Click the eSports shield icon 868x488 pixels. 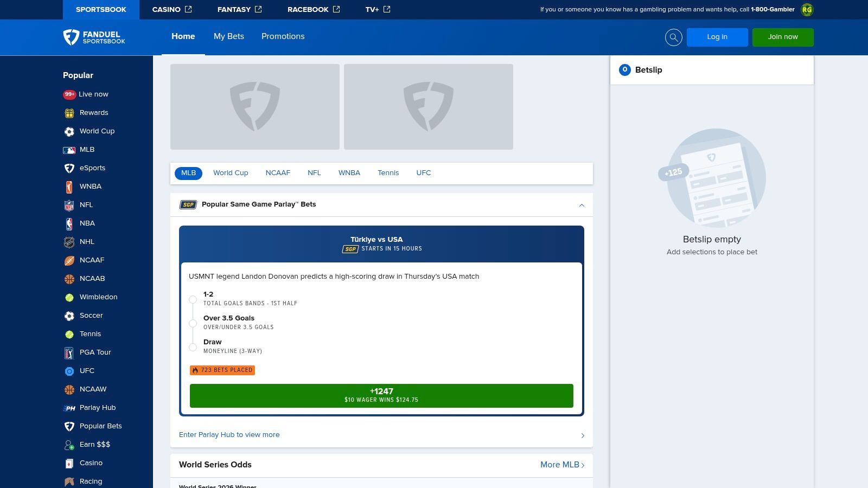tap(69, 168)
